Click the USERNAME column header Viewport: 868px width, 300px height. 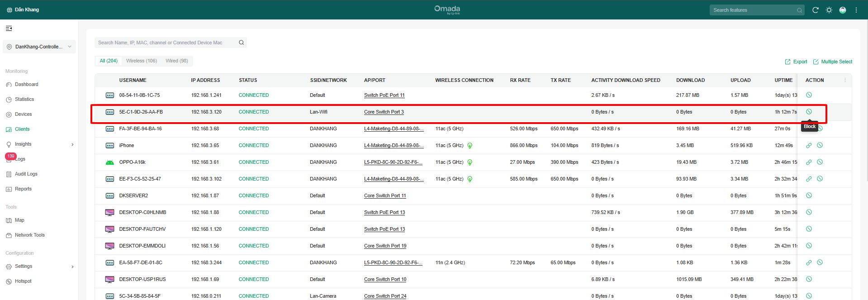pos(133,80)
